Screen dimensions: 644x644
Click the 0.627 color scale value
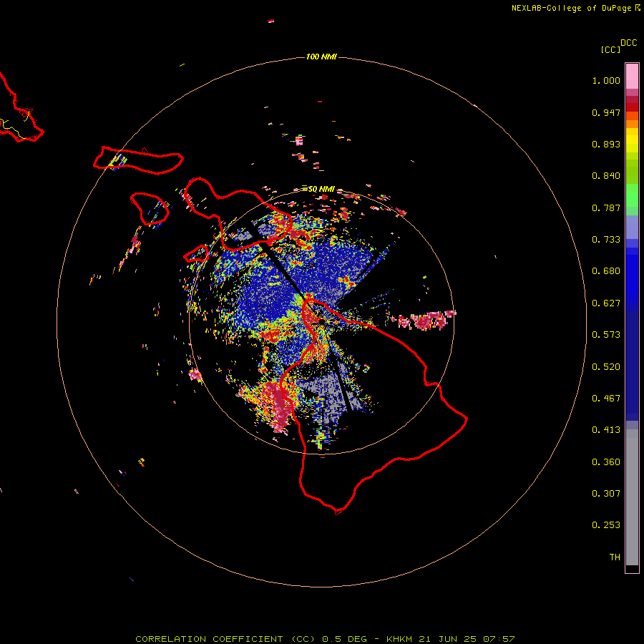[606, 303]
